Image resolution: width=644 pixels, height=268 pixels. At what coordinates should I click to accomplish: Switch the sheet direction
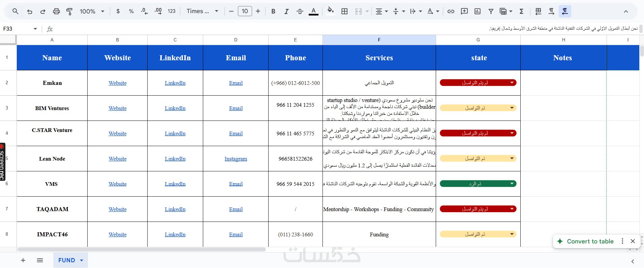click(x=539, y=11)
